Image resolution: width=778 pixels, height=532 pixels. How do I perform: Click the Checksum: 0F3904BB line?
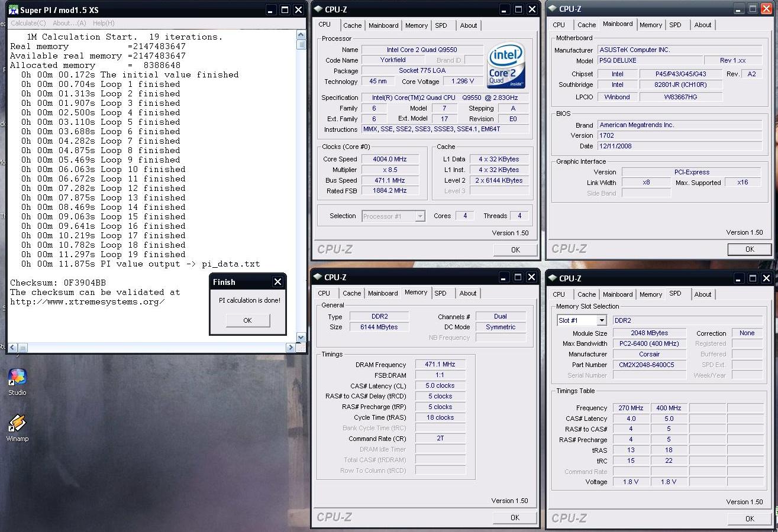pos(58,283)
